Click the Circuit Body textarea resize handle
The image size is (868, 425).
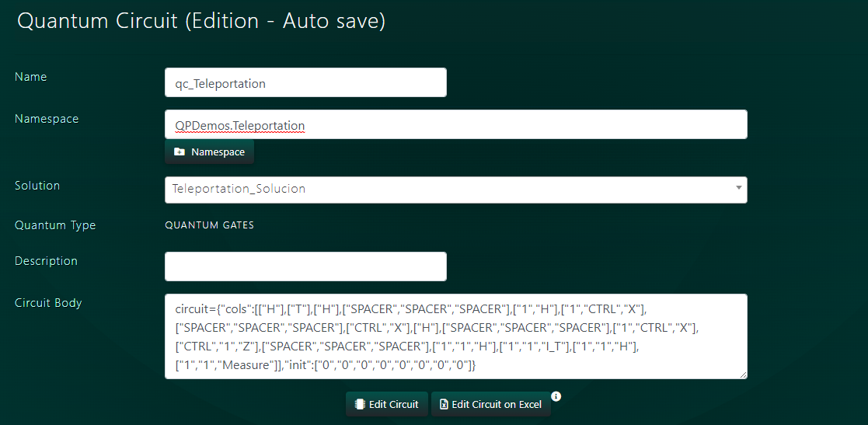[x=743, y=375]
